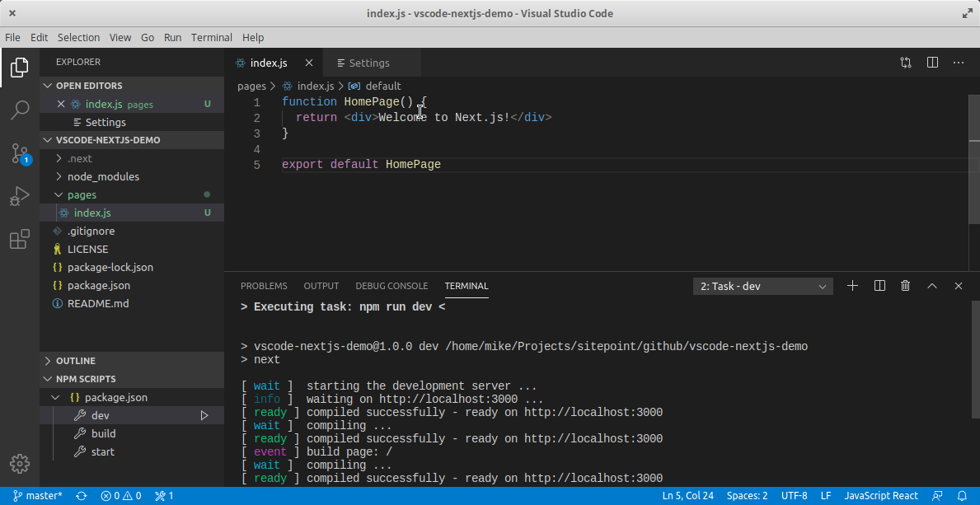This screenshot has width=980, height=505.
Task: Click the Split Editor icon
Action: pyautogui.click(x=932, y=62)
